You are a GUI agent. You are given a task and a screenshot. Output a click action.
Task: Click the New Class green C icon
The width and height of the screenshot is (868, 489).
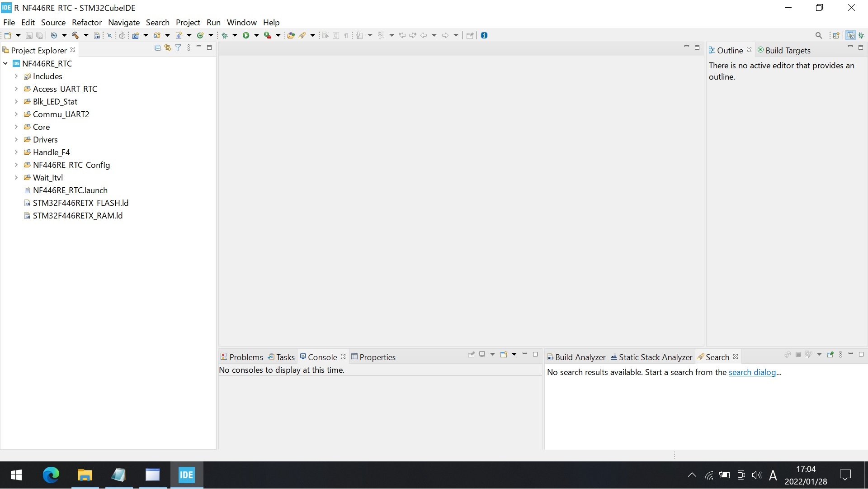[200, 35]
